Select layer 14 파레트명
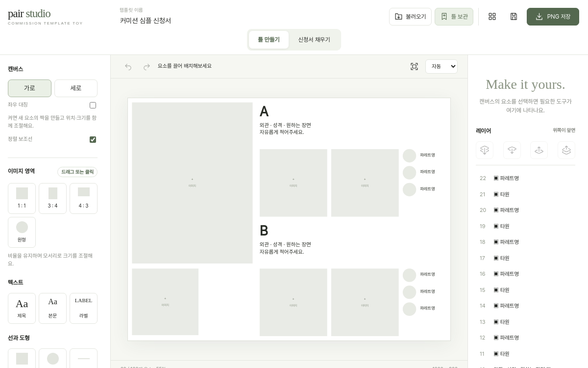 (525, 306)
